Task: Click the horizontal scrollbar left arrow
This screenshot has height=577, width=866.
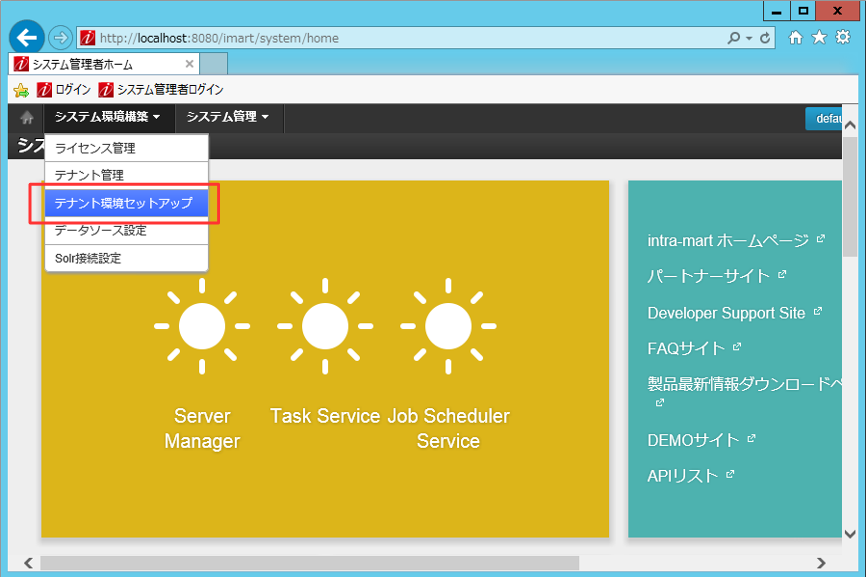Action: (x=28, y=563)
